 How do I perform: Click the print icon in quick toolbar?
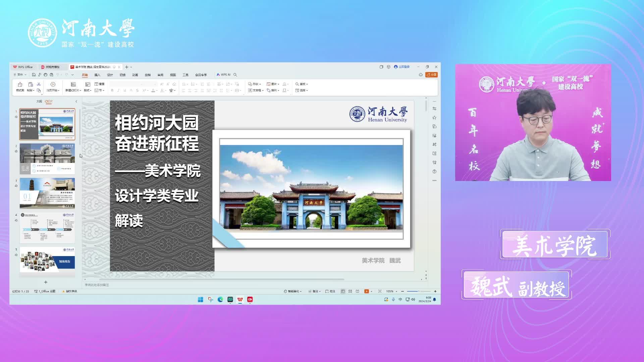pos(45,75)
